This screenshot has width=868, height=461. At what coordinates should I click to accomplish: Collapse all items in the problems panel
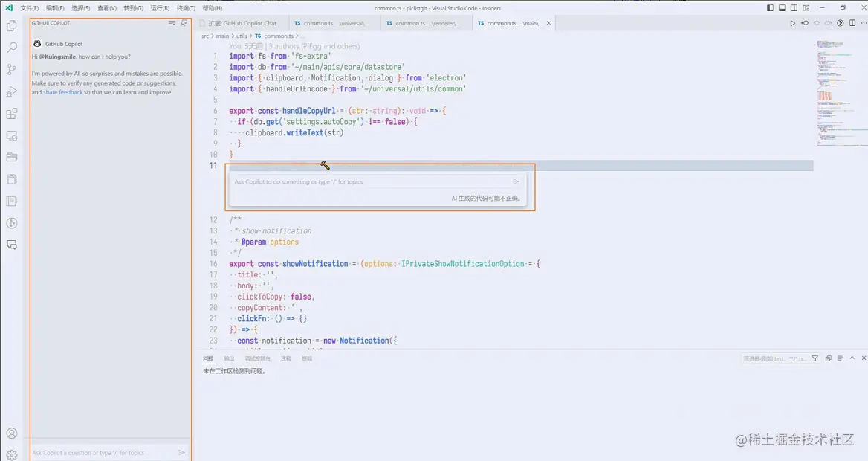(828, 358)
